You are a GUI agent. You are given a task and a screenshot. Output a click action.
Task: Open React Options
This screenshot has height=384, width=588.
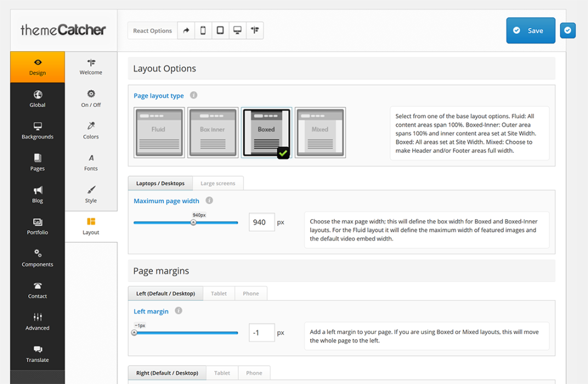coord(152,30)
